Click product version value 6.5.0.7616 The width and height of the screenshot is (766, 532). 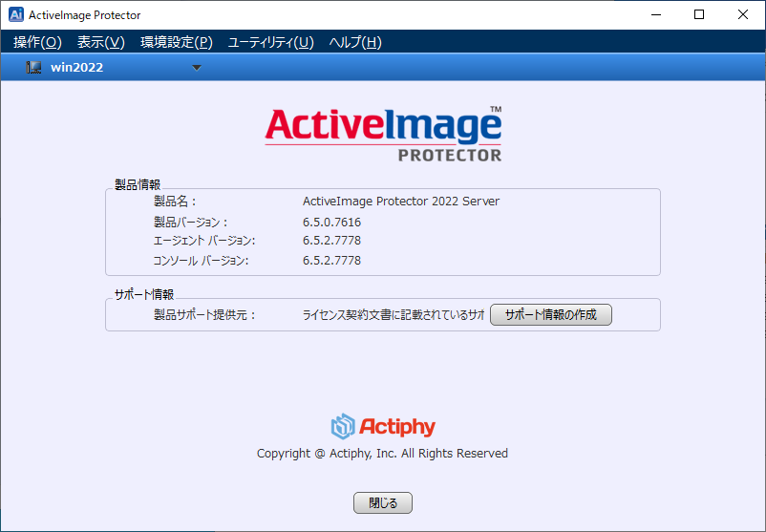[x=331, y=223]
